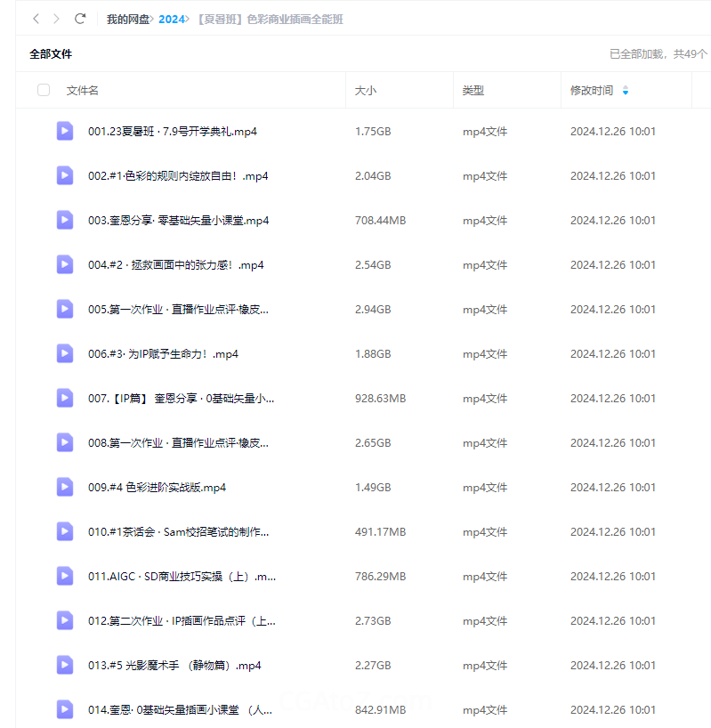Open 003.奎恩分享·零基础矢量小课堂 video
Viewport: 711px width, 728px height.
click(x=178, y=221)
